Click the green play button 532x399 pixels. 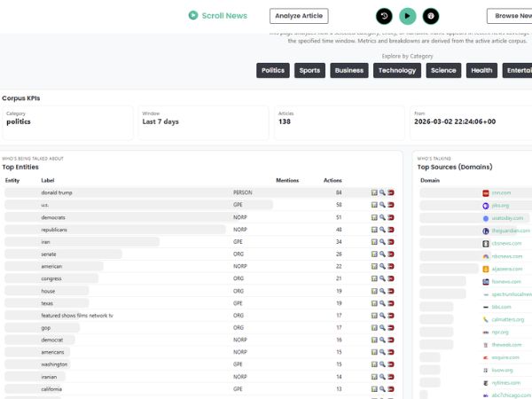coord(408,16)
